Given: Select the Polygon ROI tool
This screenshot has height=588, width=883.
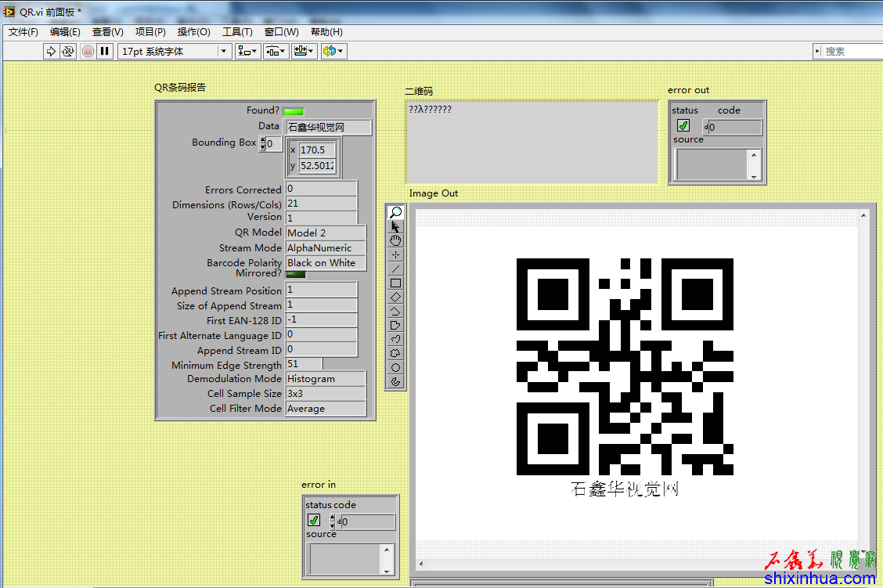Looking at the screenshot, I should pos(395,325).
